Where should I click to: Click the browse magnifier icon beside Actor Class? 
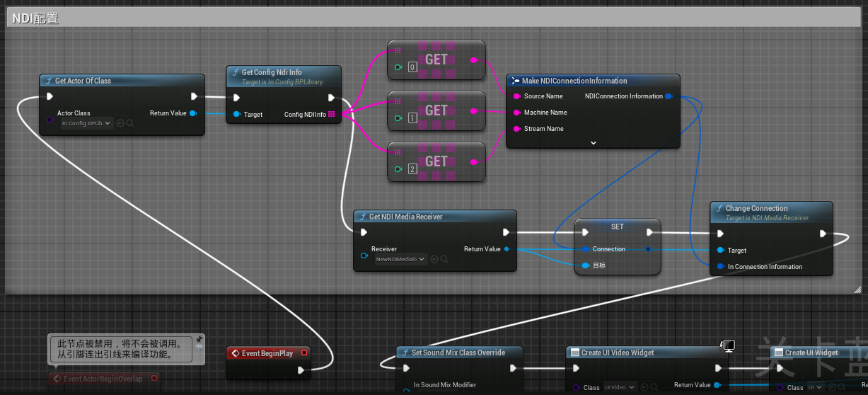click(130, 123)
